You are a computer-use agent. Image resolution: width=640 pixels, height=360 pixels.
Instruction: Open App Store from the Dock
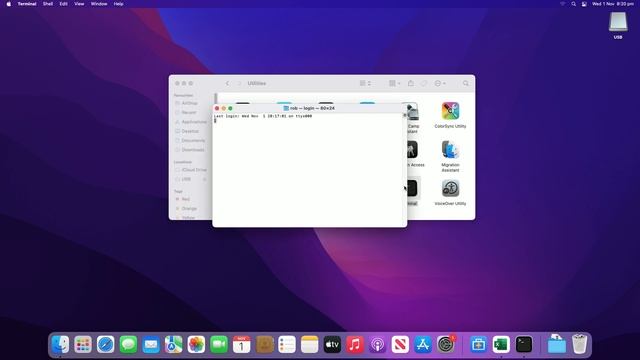coord(423,344)
